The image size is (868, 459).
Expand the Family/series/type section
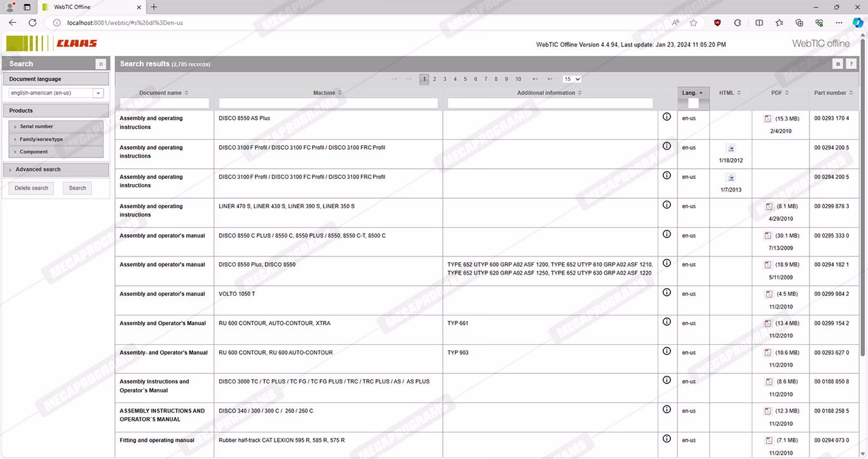tap(55, 139)
